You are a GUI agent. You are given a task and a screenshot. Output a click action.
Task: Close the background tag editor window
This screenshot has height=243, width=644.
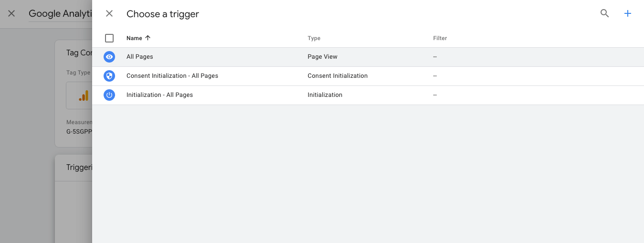point(11,13)
